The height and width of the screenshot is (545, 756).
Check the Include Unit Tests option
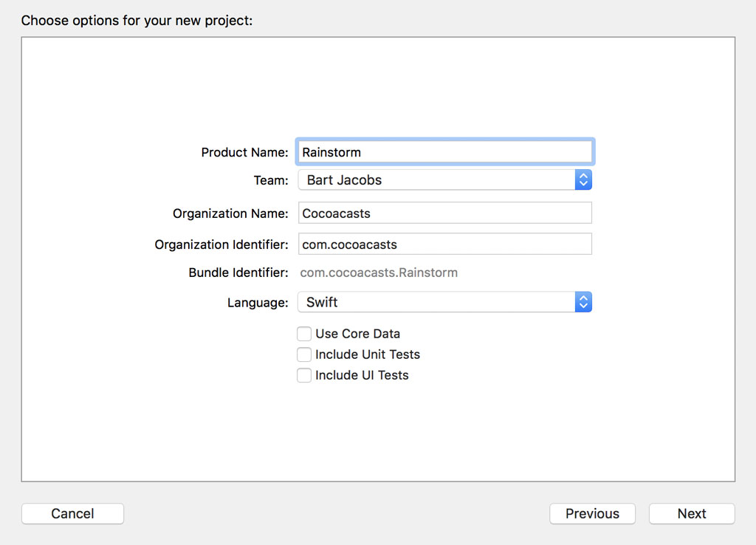point(304,354)
